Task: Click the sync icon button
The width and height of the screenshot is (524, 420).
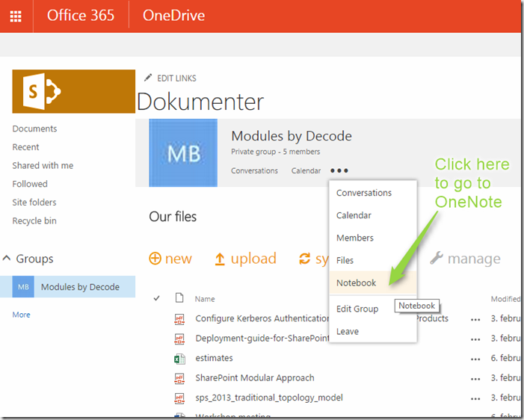Action: point(304,259)
